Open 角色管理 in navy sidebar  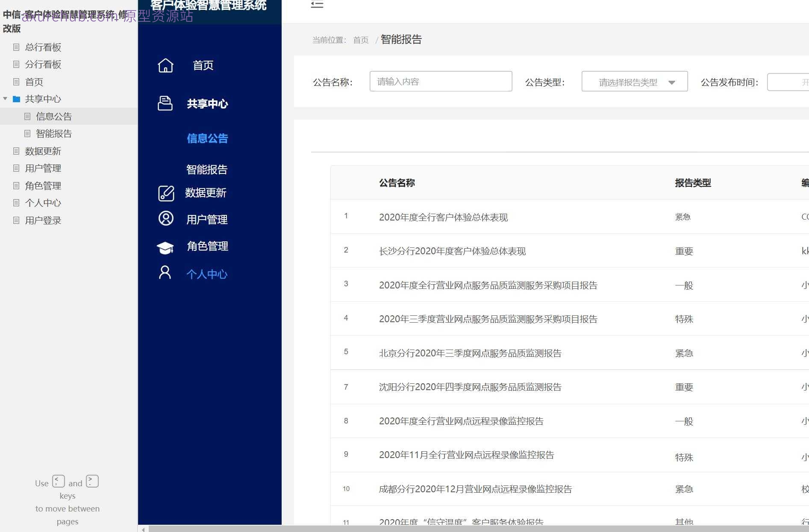point(207,246)
